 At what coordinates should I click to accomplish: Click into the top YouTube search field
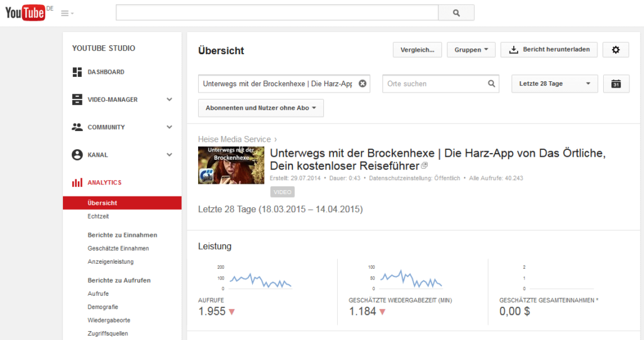tap(277, 13)
